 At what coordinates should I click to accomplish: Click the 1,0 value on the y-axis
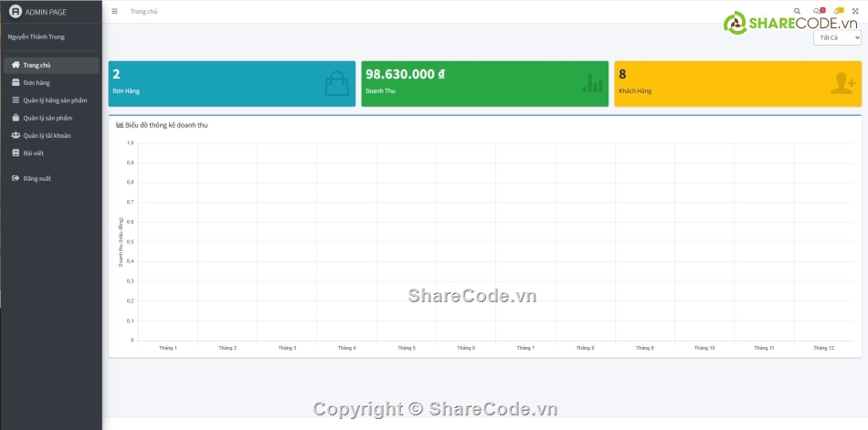(x=130, y=142)
